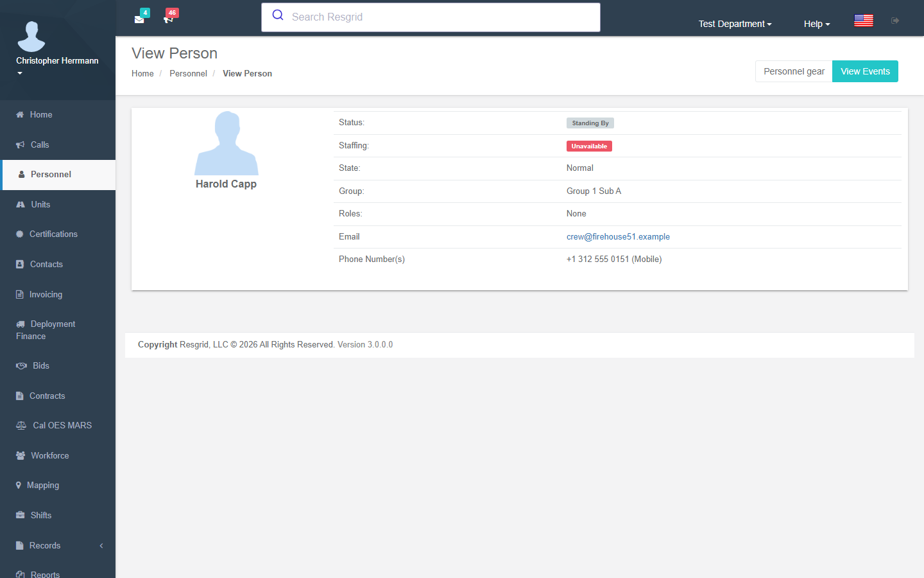Open the Contracts sidebar item
This screenshot has height=578, width=924.
point(58,396)
